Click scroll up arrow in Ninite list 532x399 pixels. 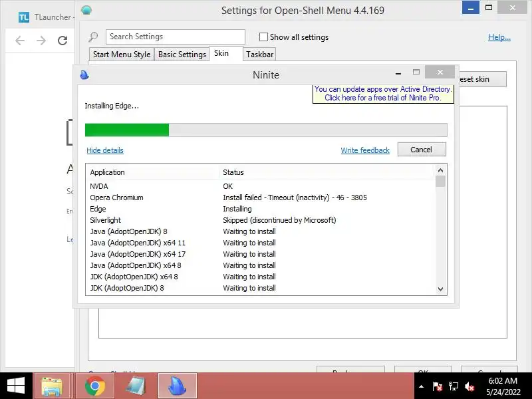(x=440, y=170)
